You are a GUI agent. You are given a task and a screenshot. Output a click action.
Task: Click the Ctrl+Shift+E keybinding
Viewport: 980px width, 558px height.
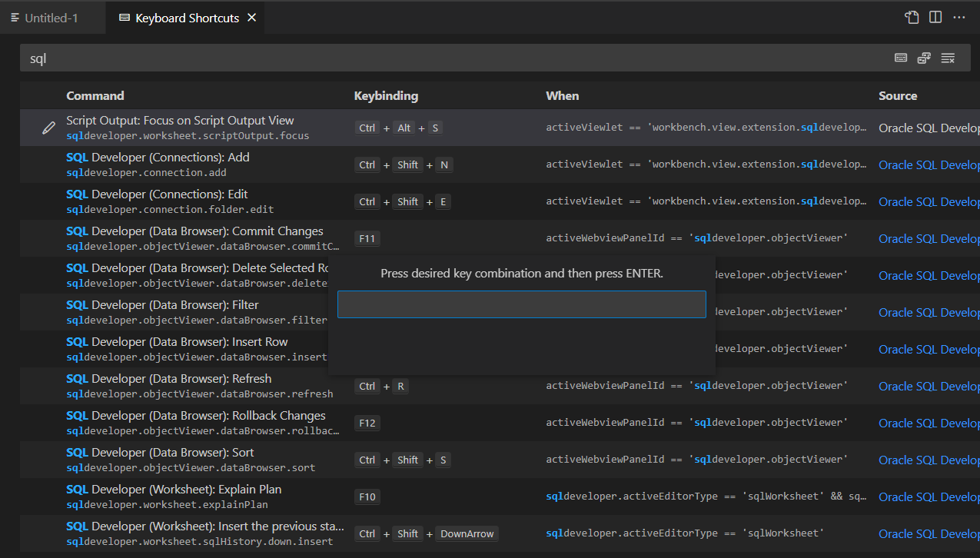click(x=403, y=202)
